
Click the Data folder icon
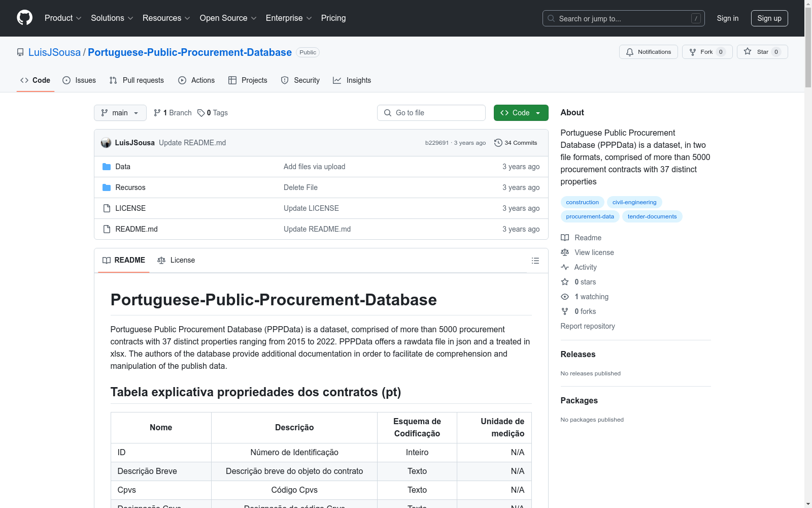(x=107, y=167)
